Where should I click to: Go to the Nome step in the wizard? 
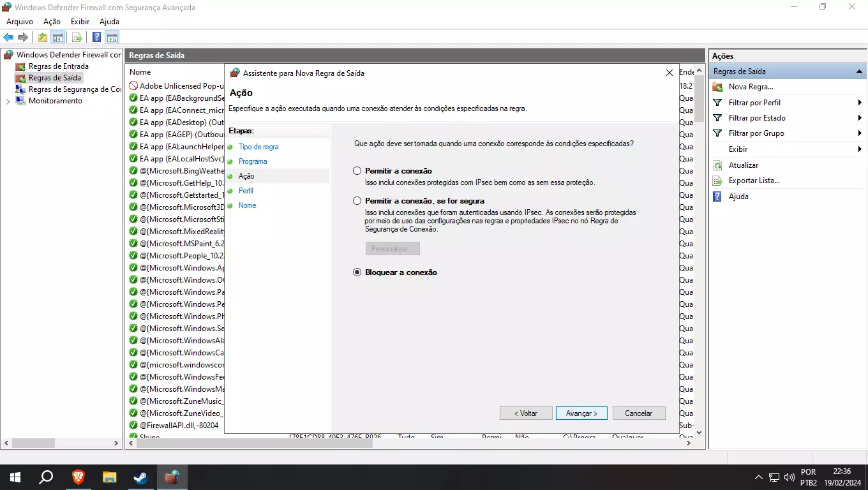[248, 205]
